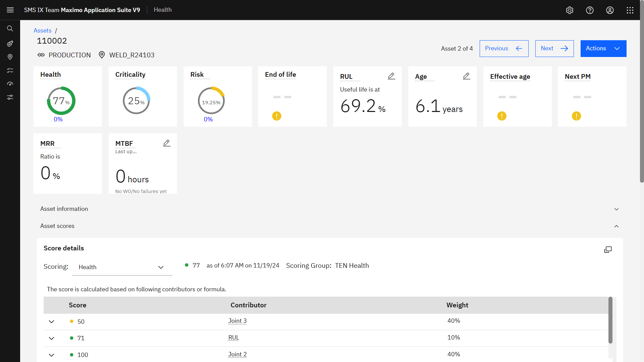Image resolution: width=644 pixels, height=362 pixels.
Task: Open the scoring gauge sidebar icon
Action: coord(10,84)
